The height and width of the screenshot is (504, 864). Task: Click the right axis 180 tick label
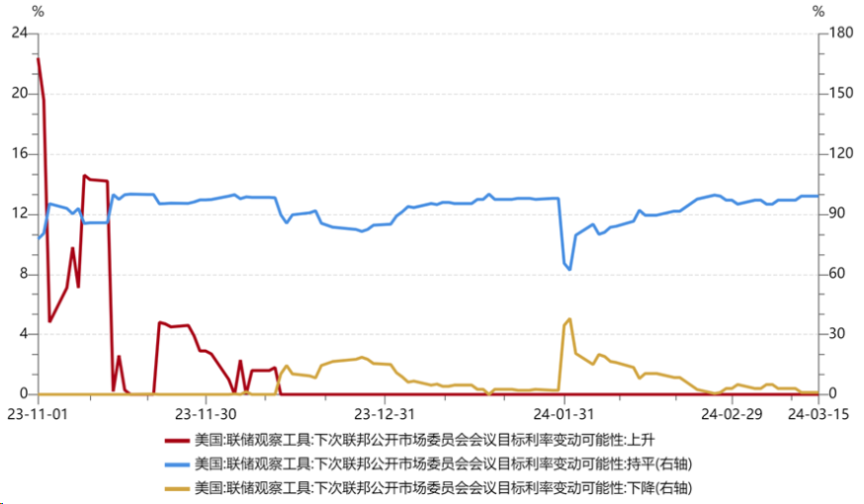pyautogui.click(x=841, y=33)
